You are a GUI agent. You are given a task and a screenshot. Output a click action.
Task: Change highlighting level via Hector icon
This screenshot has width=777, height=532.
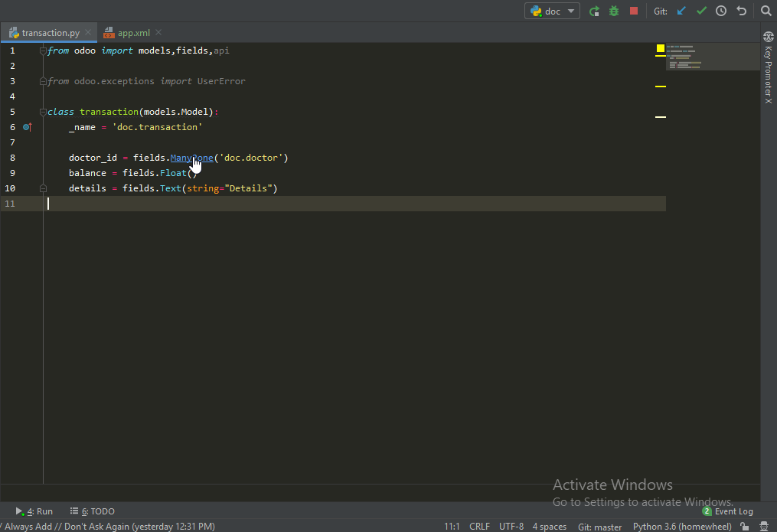(x=764, y=527)
